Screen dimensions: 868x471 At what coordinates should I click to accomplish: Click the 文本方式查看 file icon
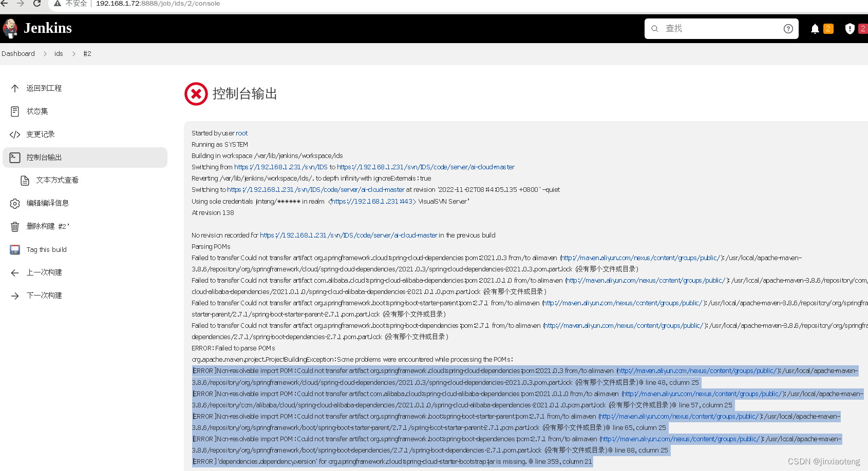pyautogui.click(x=25, y=181)
